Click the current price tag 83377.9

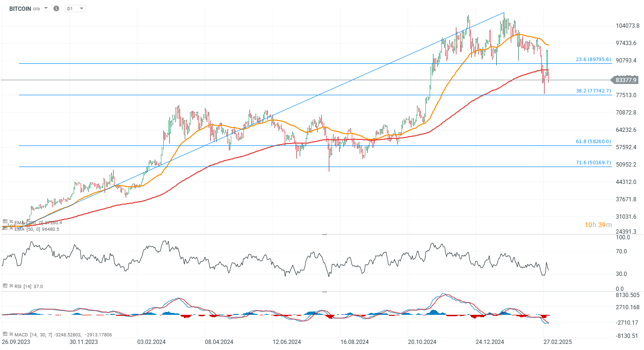pos(626,80)
